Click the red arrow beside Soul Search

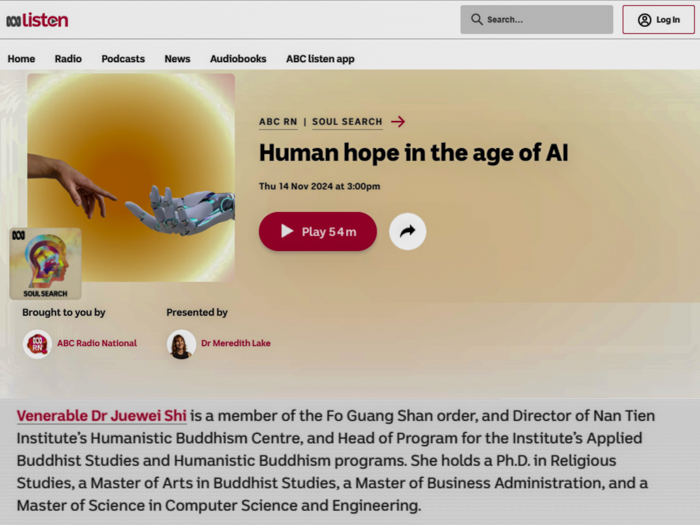398,121
